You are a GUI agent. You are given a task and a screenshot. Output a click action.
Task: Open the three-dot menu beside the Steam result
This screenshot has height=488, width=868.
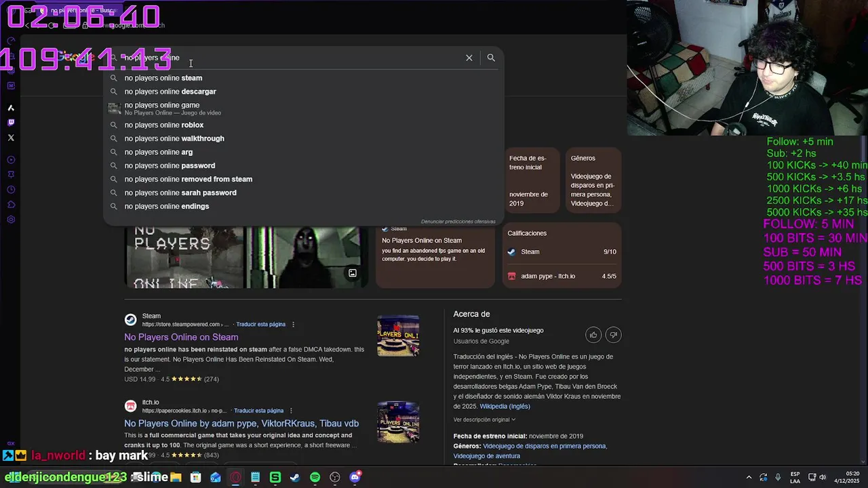(293, 324)
